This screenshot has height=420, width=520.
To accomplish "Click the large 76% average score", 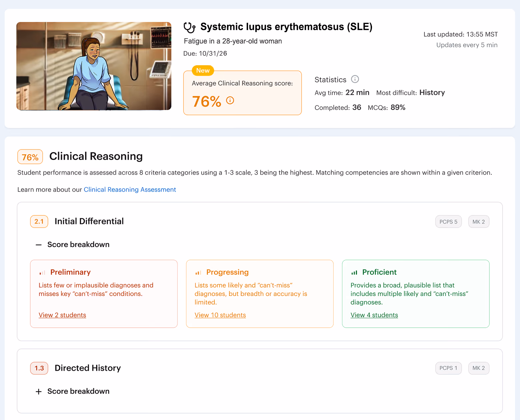I will 207,101.
